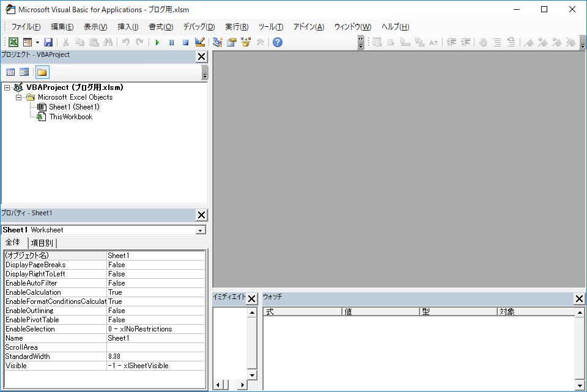Open Object Browser toolbar icon

(246, 42)
